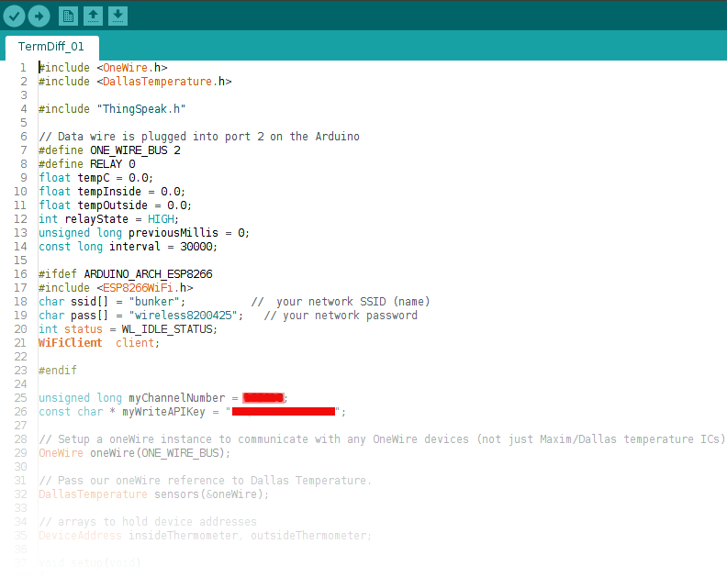Viewport: 727px width, 588px height.
Task: Click the 'myWriteAPIKey' declaration
Action: [193, 412]
